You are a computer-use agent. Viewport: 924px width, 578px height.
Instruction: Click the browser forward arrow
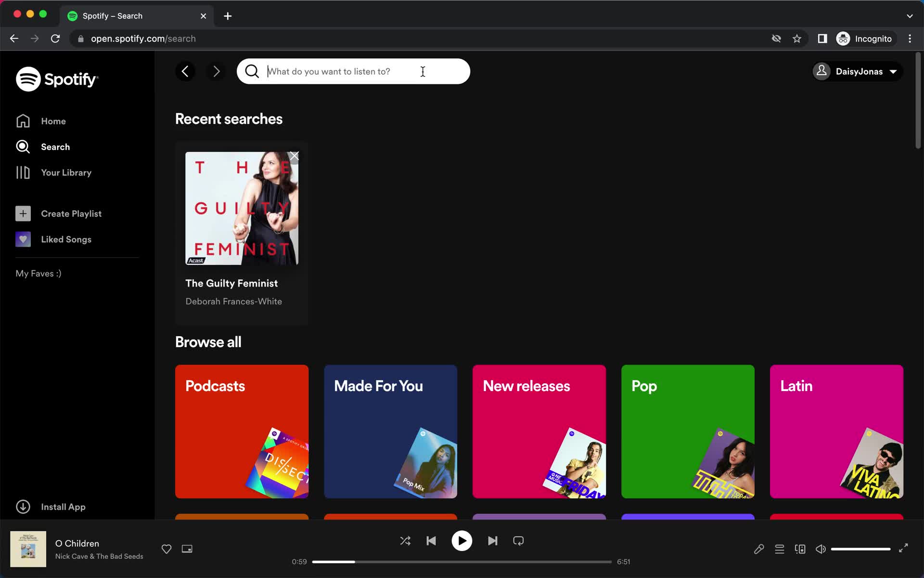pos(35,39)
